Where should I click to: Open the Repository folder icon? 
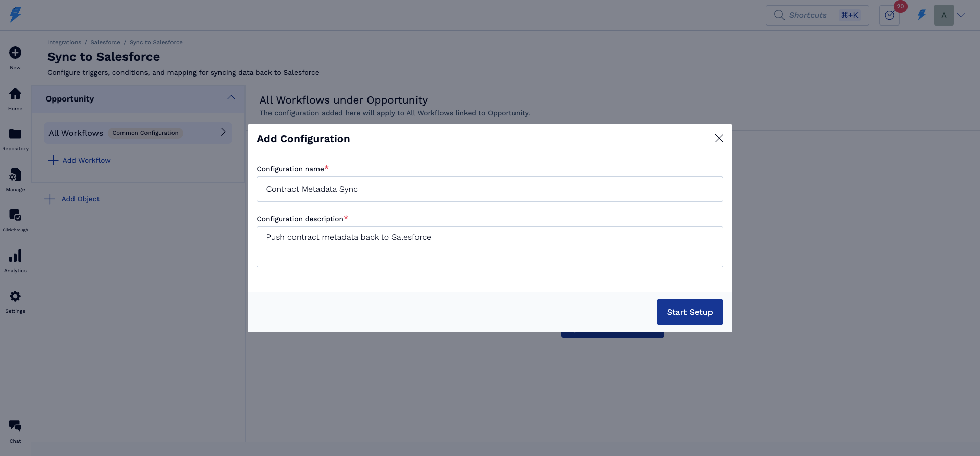tap(15, 134)
